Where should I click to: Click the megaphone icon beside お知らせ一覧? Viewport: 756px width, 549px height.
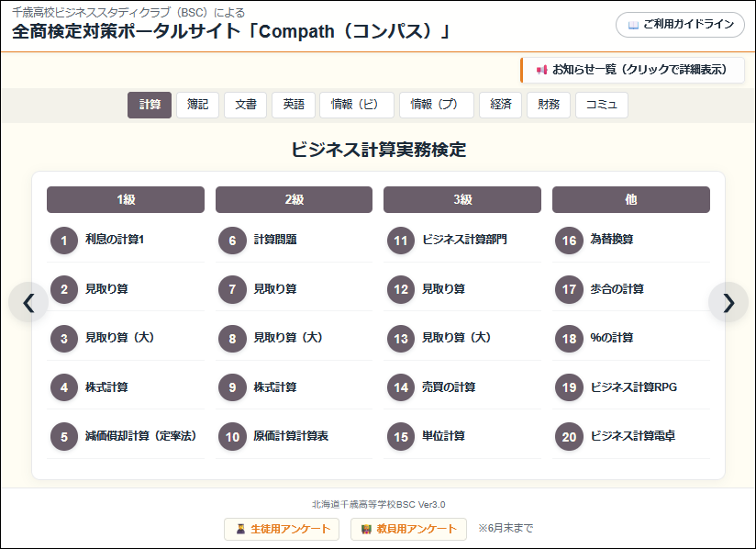point(541,70)
